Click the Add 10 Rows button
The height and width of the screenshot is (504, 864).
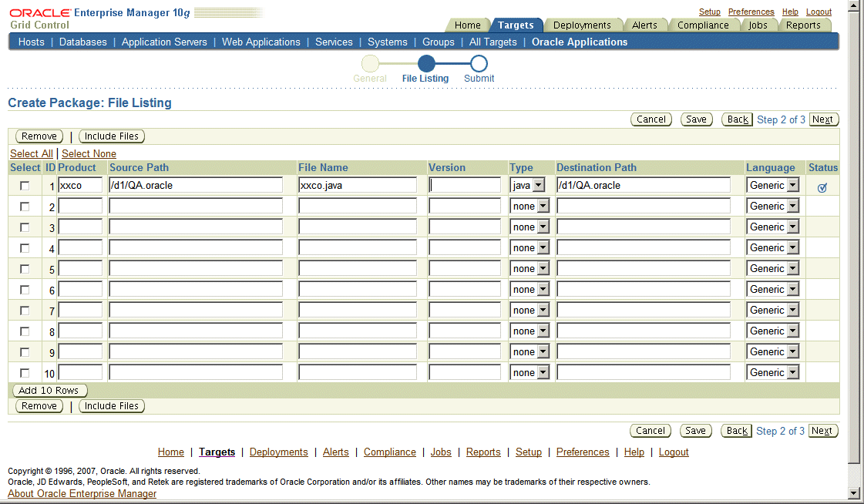pyautogui.click(x=49, y=391)
